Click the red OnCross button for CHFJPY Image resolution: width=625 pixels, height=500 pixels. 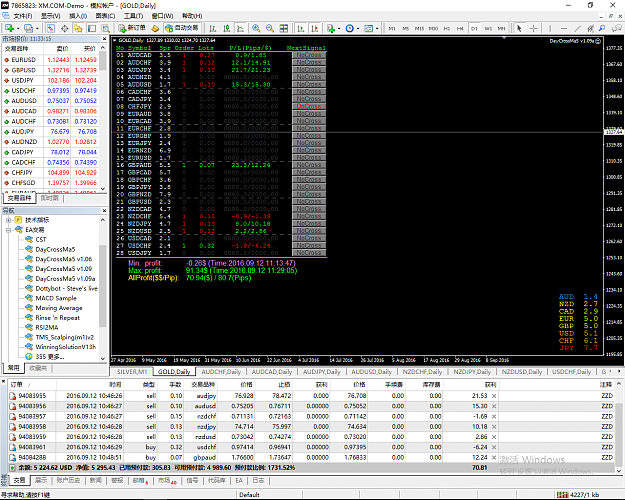(309, 106)
